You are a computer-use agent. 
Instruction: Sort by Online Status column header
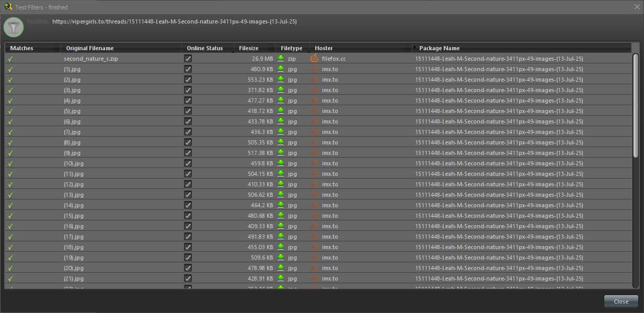(x=208, y=48)
